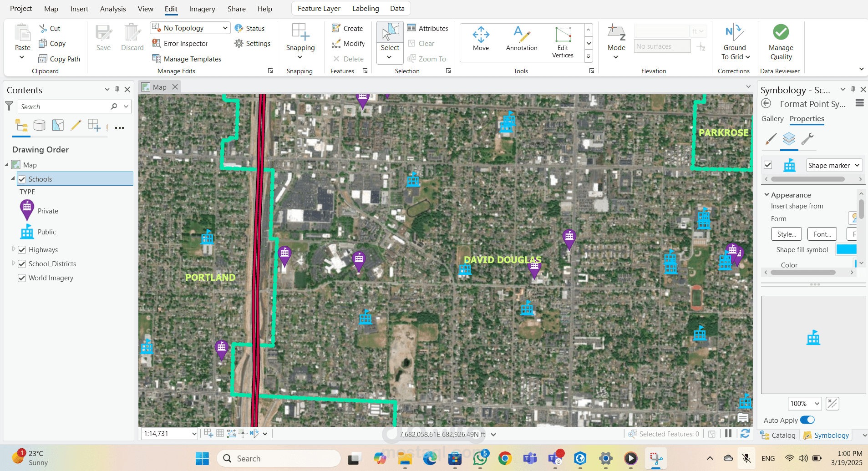Viewport: 868px width, 471px height.
Task: Open the Modify features tool
Action: coord(348,44)
